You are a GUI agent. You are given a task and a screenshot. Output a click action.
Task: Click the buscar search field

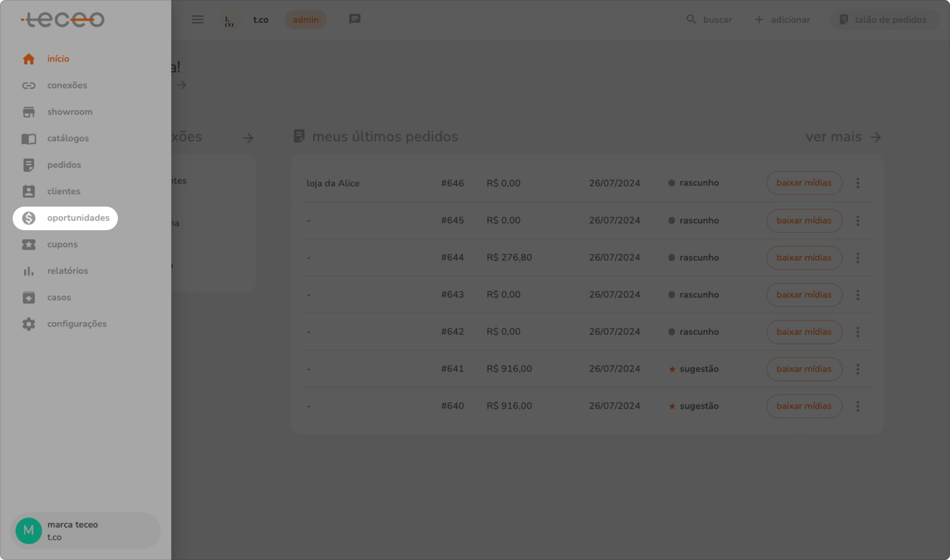(x=709, y=19)
